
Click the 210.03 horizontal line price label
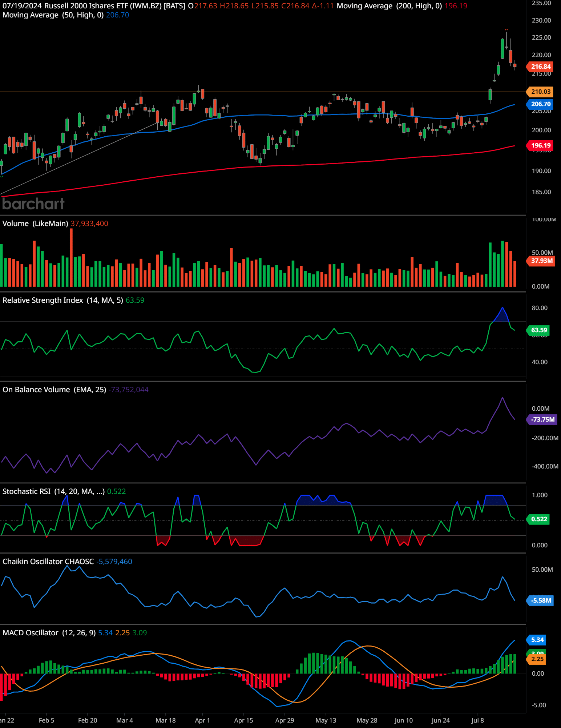point(540,92)
